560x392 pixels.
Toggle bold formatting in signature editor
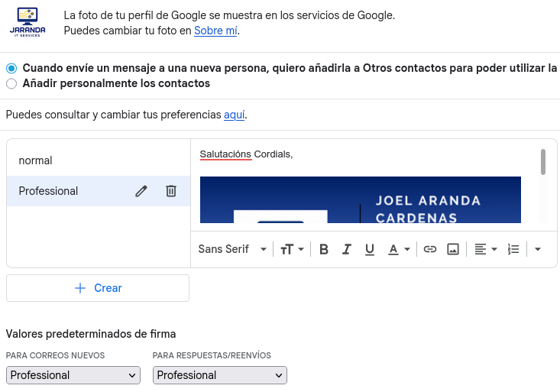pyautogui.click(x=324, y=249)
